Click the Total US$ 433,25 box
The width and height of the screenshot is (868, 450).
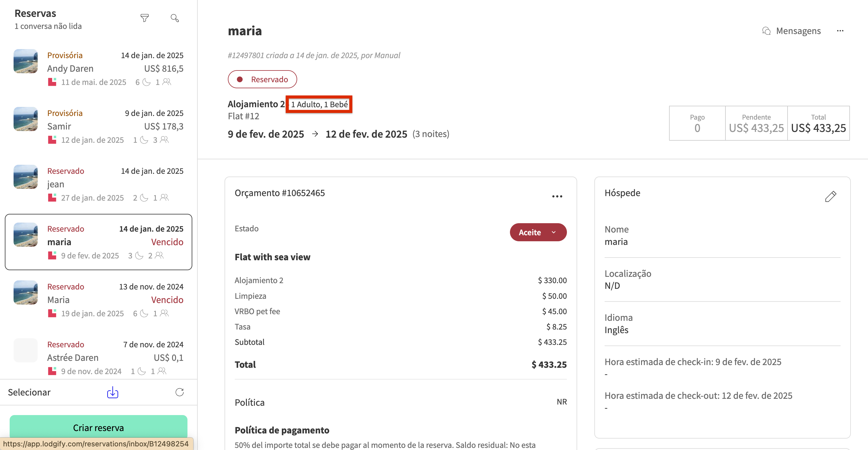(x=818, y=123)
